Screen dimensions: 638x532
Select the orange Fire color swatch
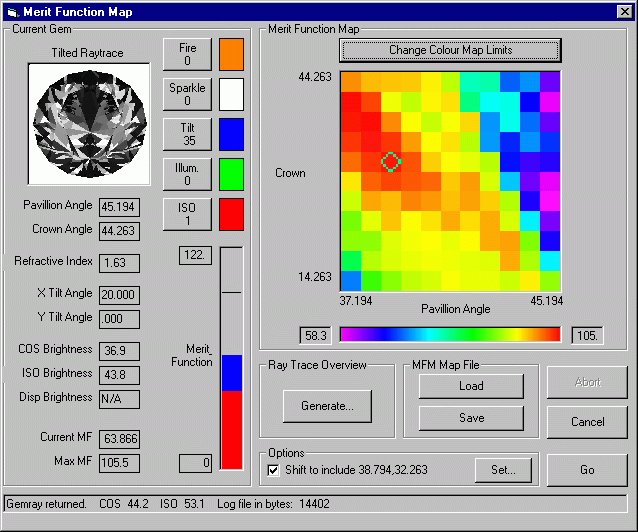pyautogui.click(x=231, y=54)
